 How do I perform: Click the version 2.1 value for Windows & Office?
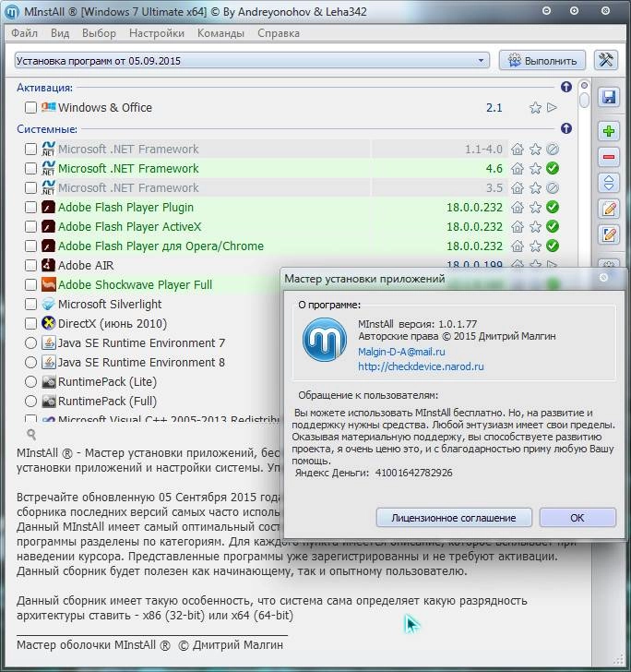(494, 108)
